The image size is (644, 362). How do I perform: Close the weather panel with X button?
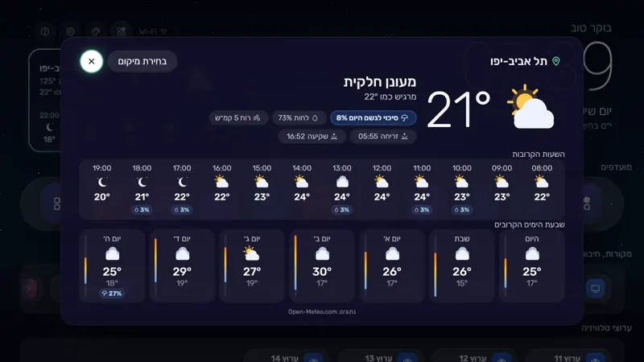(91, 61)
